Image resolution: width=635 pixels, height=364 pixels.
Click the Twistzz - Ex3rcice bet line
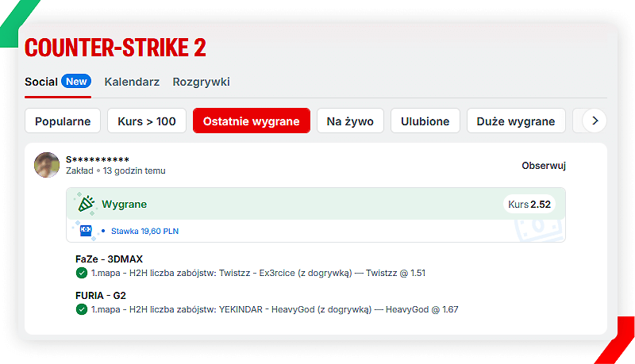258,273
